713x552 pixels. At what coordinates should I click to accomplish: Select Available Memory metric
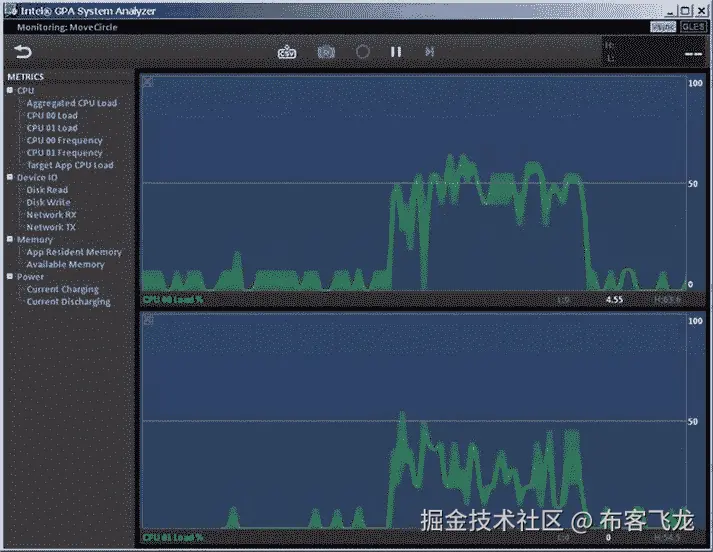[65, 264]
